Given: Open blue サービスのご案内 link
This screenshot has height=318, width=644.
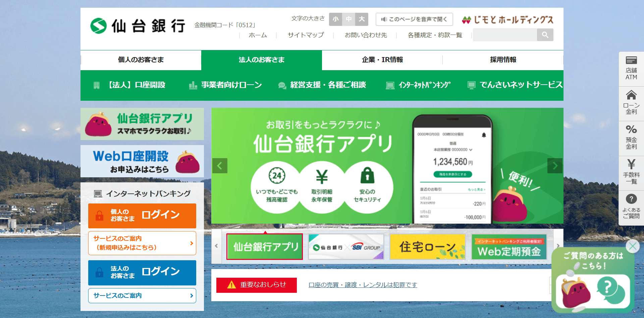Looking at the screenshot, I should point(142,296).
